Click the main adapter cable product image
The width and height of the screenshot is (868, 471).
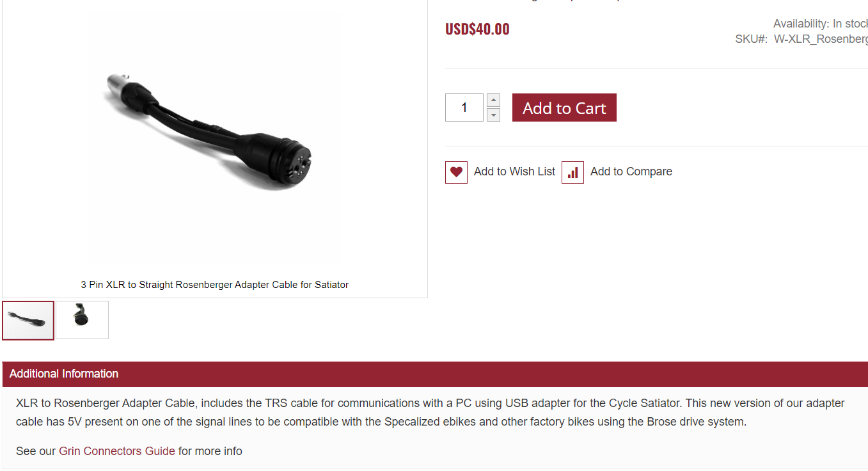click(214, 139)
